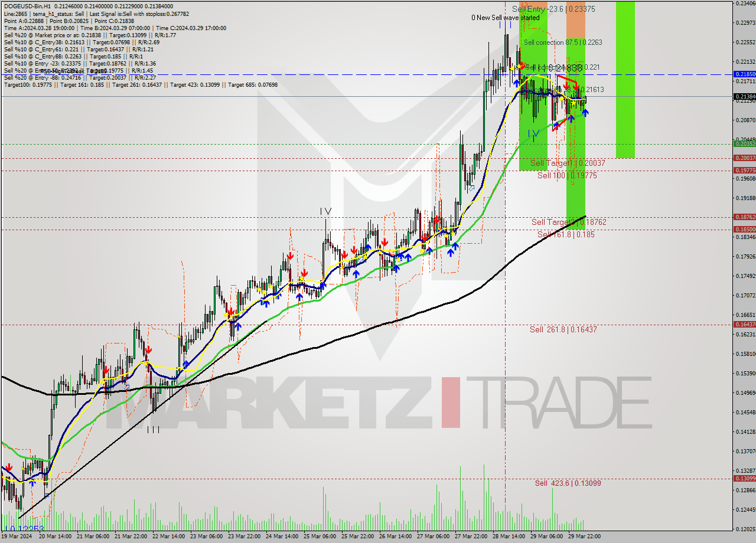
Task: Click the '24 Mar 14:00' time axis label
Action: click(283, 537)
